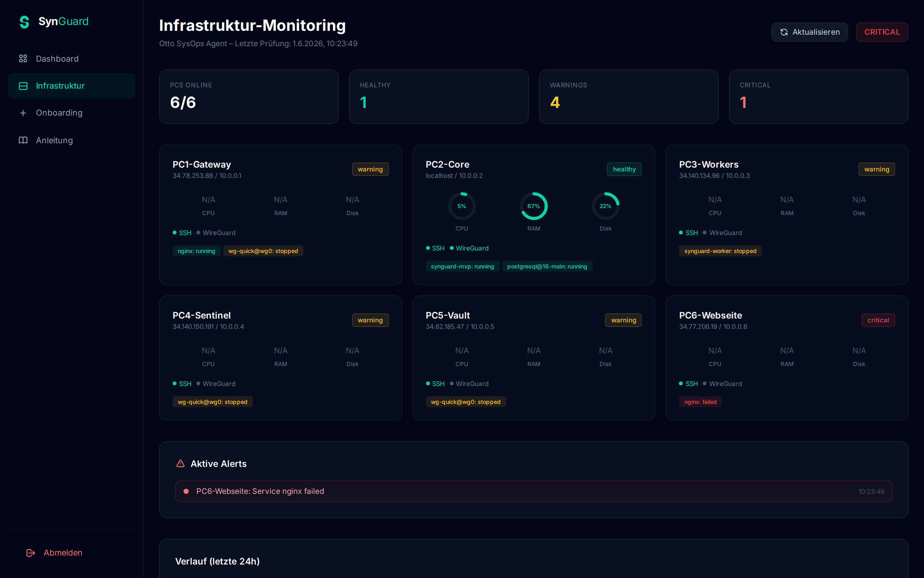Click PC2-Core Disk 22% gauge

click(x=605, y=206)
